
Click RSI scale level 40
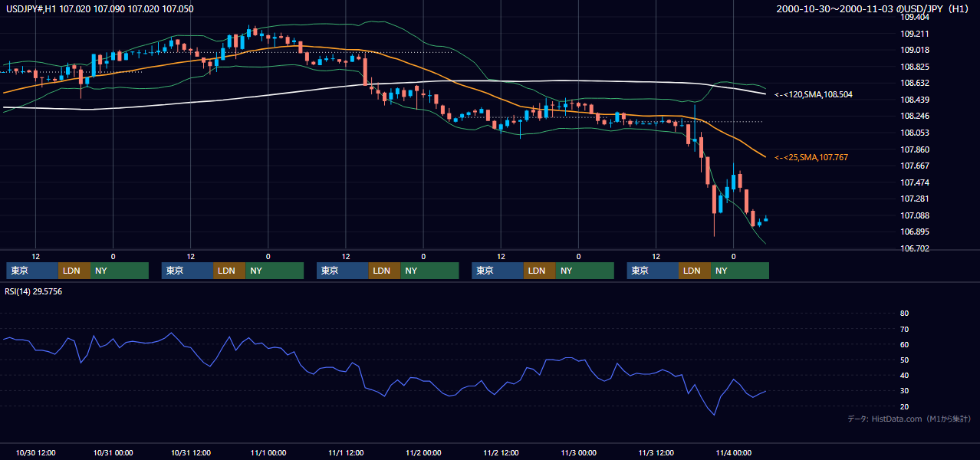tap(904, 375)
